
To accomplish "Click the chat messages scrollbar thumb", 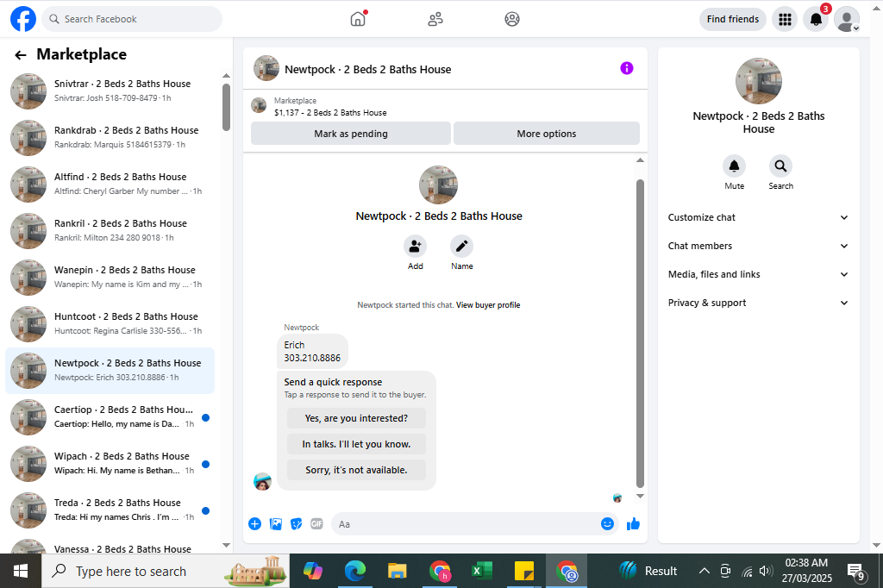I will coord(640,334).
